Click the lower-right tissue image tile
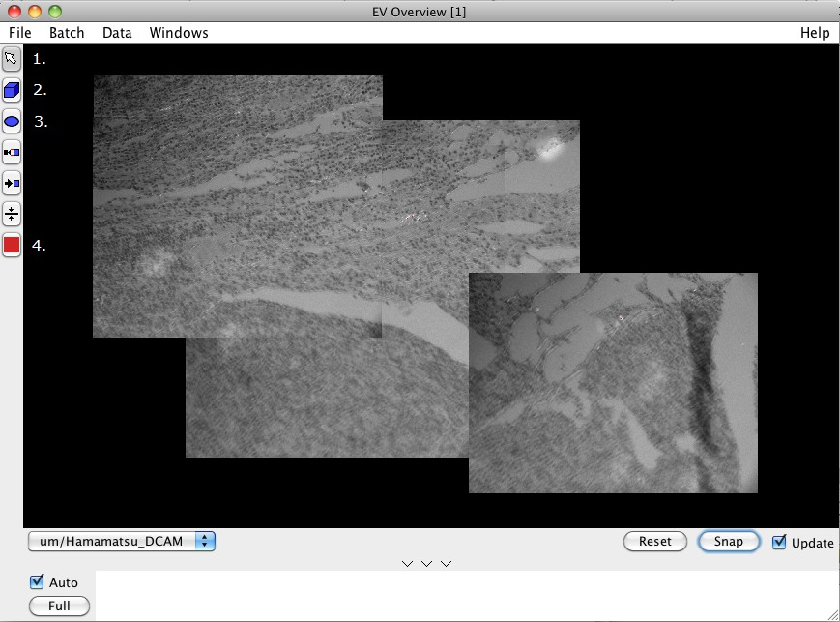This screenshot has height=622, width=840. click(613, 383)
